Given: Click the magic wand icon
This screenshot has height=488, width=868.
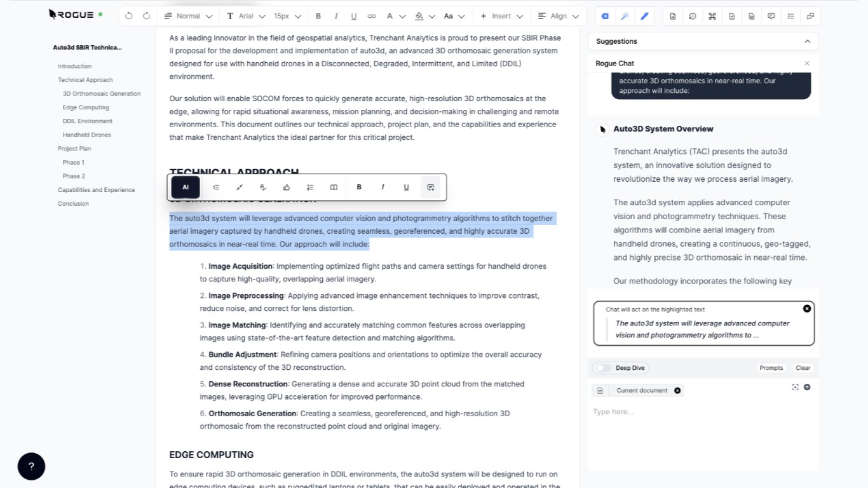Looking at the screenshot, I should click(x=625, y=16).
